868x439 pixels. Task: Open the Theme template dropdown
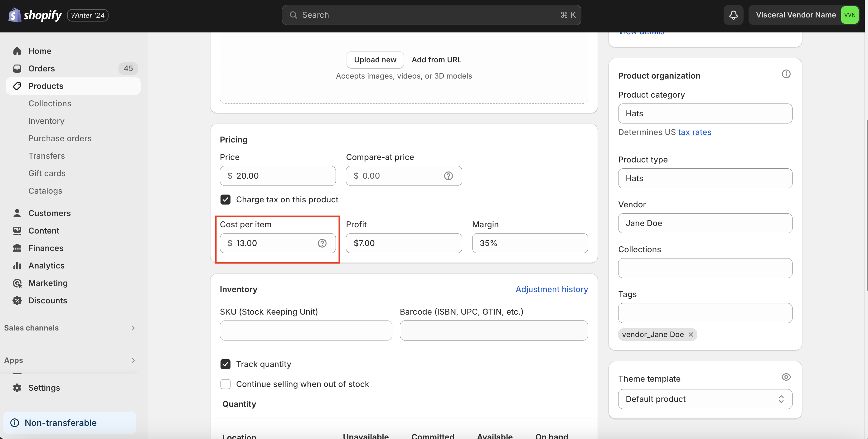tap(705, 399)
